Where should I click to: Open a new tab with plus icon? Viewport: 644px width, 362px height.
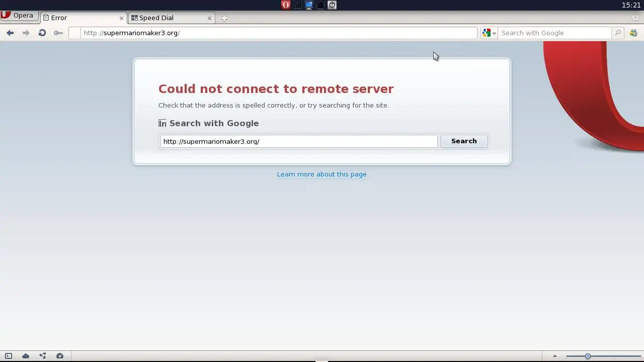(224, 18)
